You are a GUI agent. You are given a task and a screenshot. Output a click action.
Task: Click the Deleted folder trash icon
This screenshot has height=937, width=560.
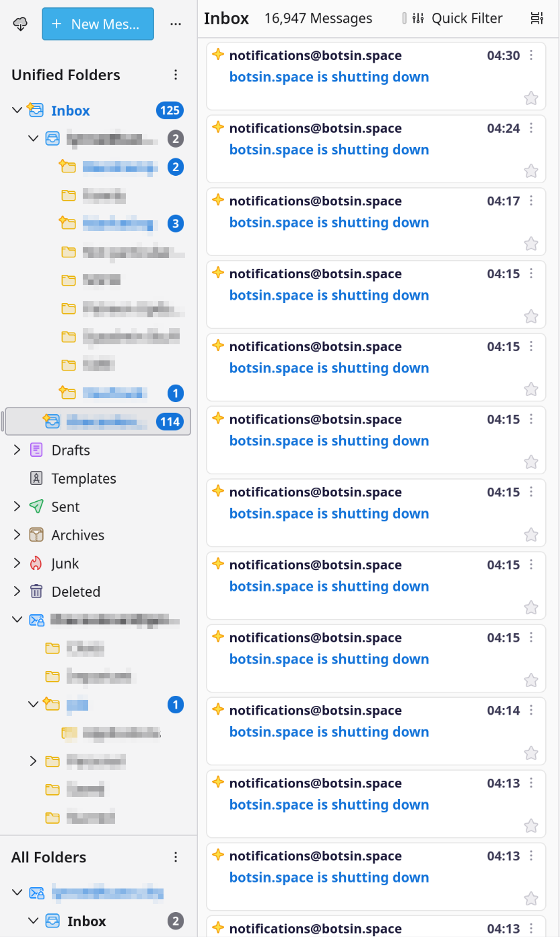[x=36, y=592]
